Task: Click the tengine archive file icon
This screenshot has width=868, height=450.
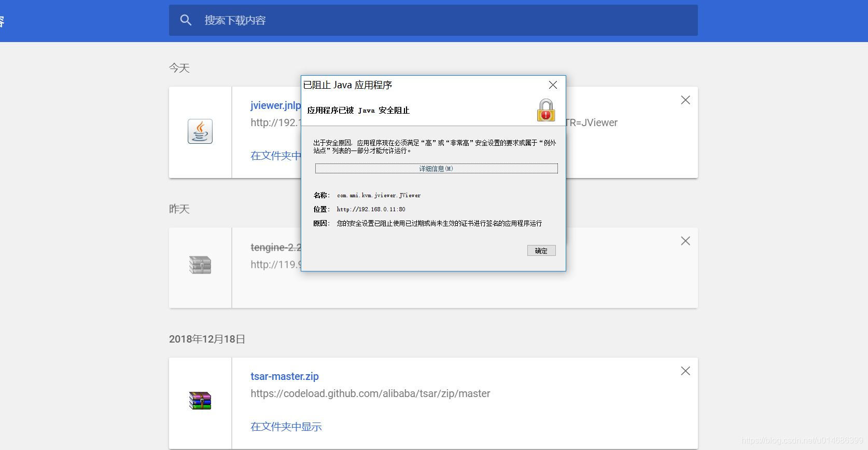Action: pyautogui.click(x=200, y=265)
